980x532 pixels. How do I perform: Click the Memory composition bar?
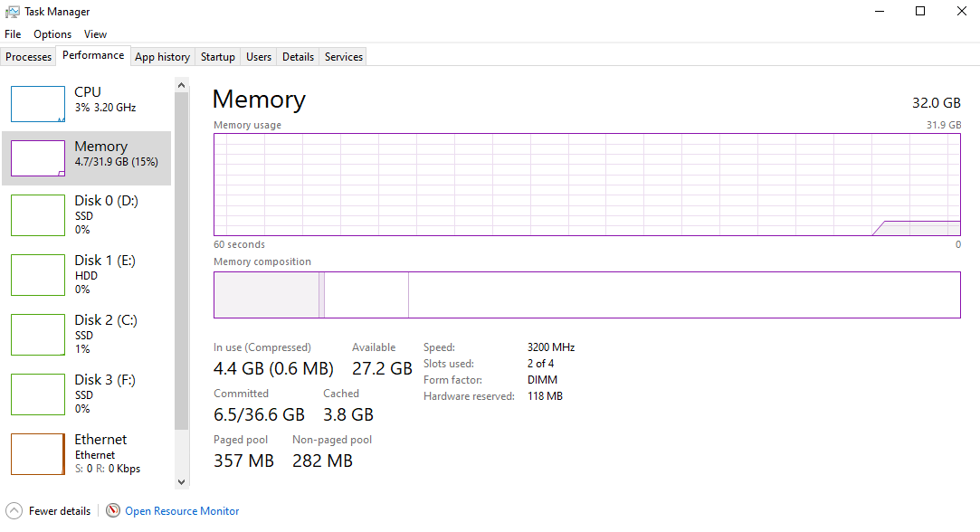point(586,295)
